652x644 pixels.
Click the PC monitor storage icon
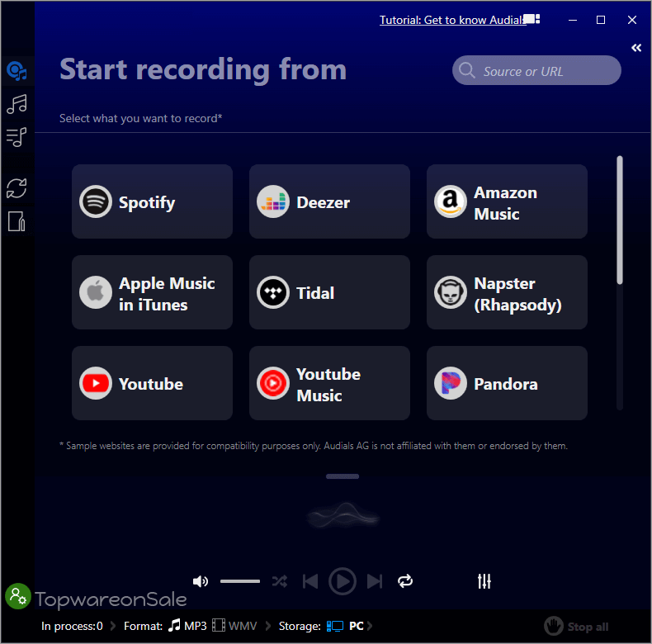[335, 626]
